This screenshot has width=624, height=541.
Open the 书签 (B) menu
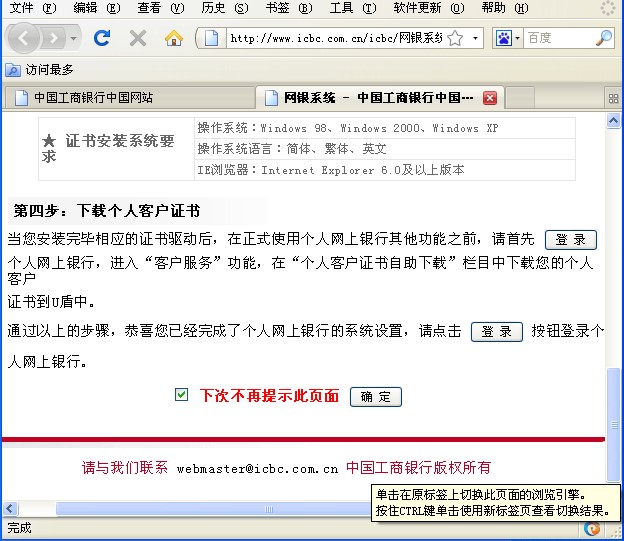coord(289,8)
